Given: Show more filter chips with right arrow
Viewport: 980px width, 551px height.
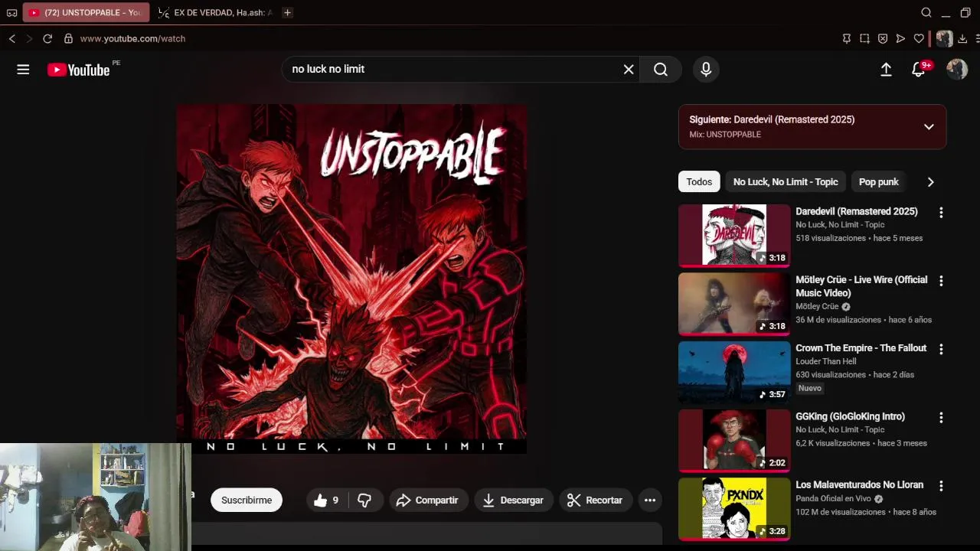Looking at the screenshot, I should point(930,182).
